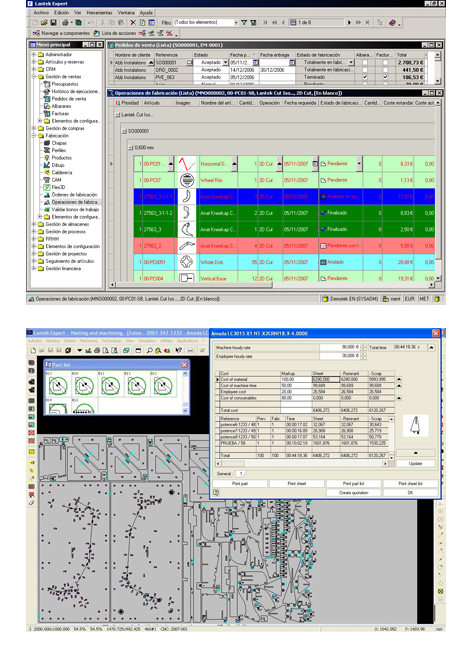Screen dimensions: 455x650
Task: Toggle Albarán checkbox for PVE_063 row
Action: pyautogui.click(x=365, y=77)
